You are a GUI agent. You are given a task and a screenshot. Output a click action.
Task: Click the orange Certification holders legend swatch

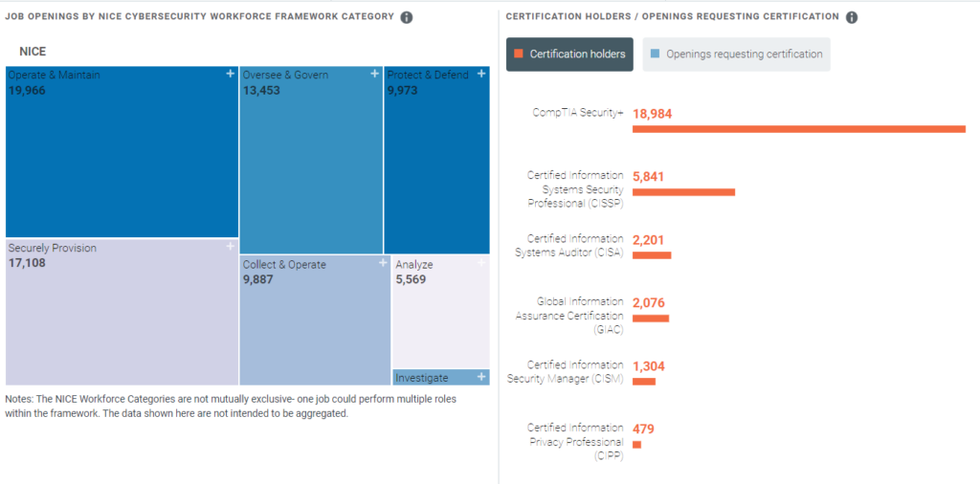(x=519, y=55)
